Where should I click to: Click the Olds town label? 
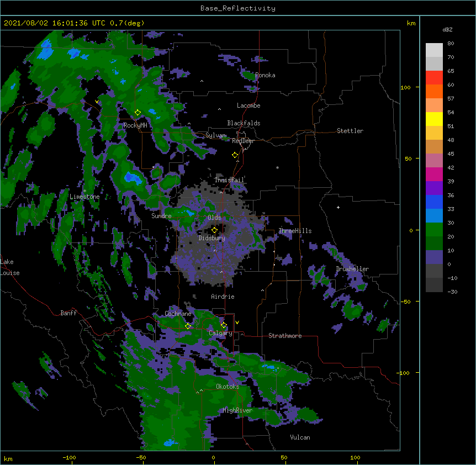coord(214,218)
